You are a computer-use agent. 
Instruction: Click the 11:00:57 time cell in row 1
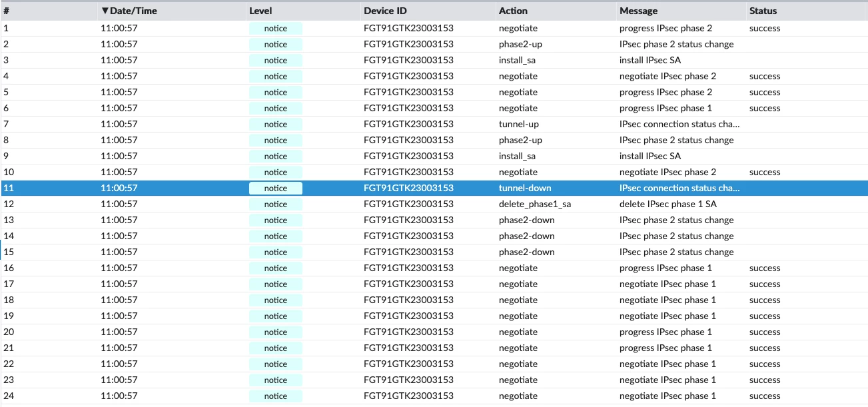click(x=119, y=28)
